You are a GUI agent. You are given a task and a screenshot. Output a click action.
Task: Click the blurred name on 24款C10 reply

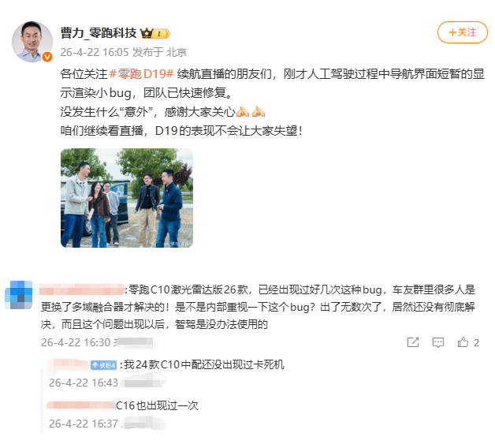pyautogui.click(x=68, y=365)
